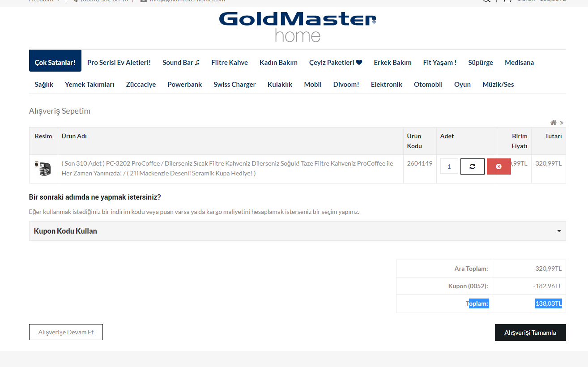This screenshot has width=588, height=367.
Task: Open the PC-3202 ProCoffee product link
Action: click(227, 168)
